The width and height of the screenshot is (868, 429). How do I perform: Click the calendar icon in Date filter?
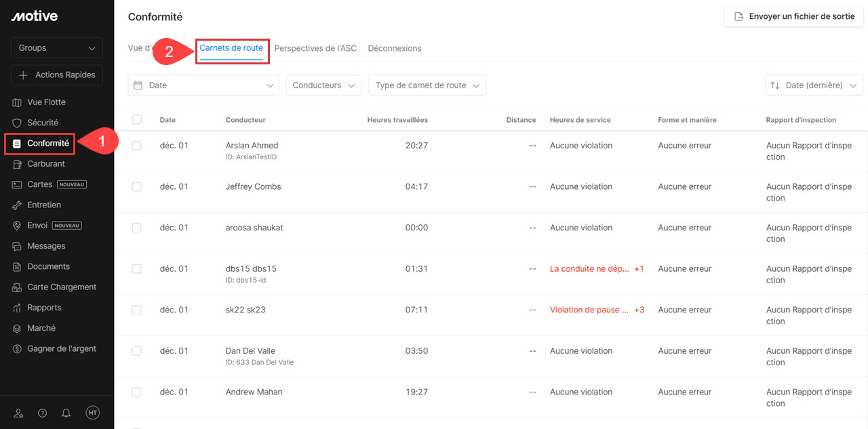[138, 85]
